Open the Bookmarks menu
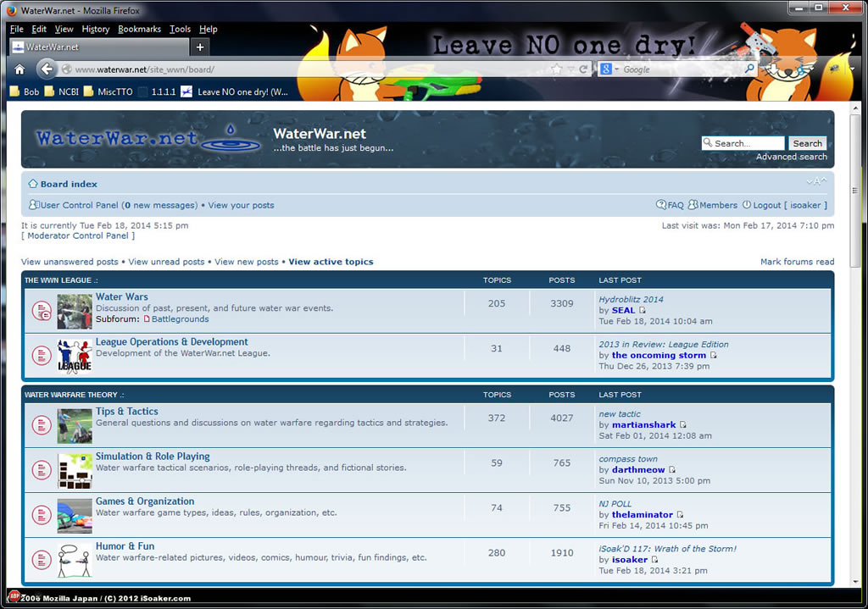 (x=139, y=29)
